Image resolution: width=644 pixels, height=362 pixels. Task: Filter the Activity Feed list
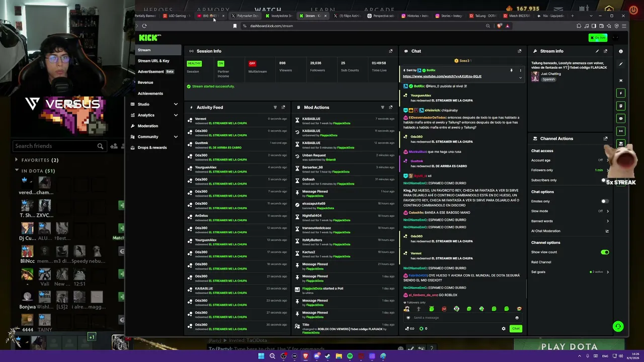point(275,107)
